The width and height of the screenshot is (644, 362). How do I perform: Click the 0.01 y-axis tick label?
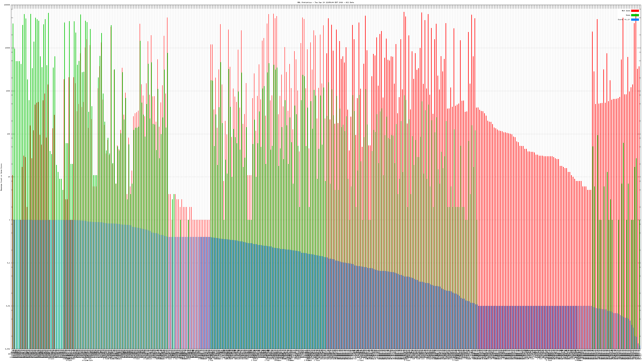point(8,306)
